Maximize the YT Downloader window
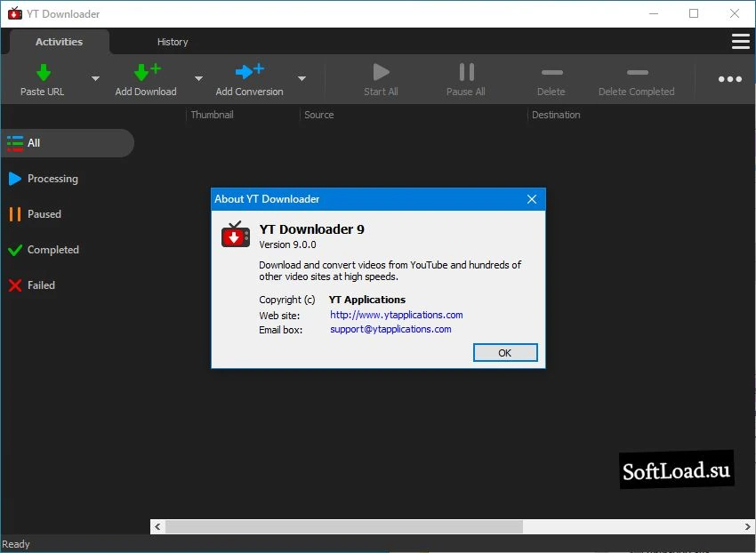This screenshot has width=756, height=553. tap(694, 13)
